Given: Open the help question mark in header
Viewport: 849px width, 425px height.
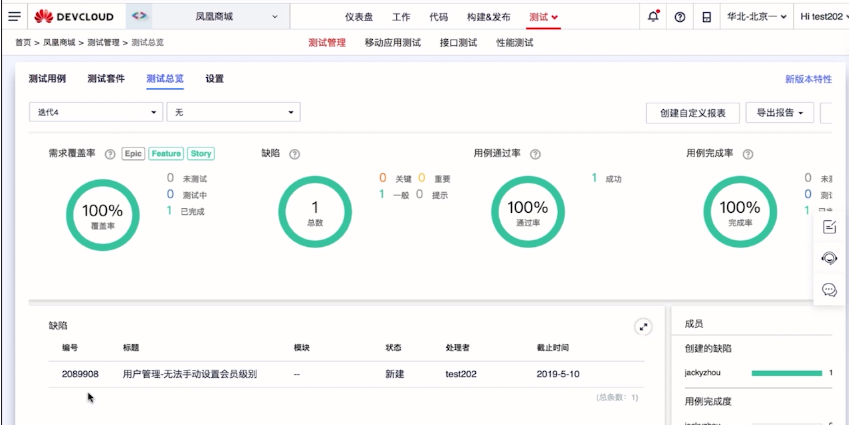Looking at the screenshot, I should [x=680, y=17].
